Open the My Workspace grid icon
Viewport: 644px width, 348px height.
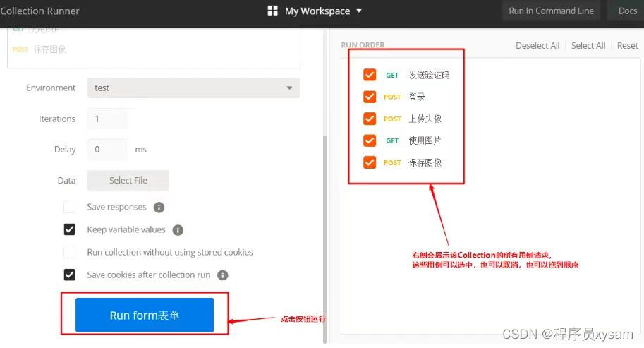coord(272,11)
